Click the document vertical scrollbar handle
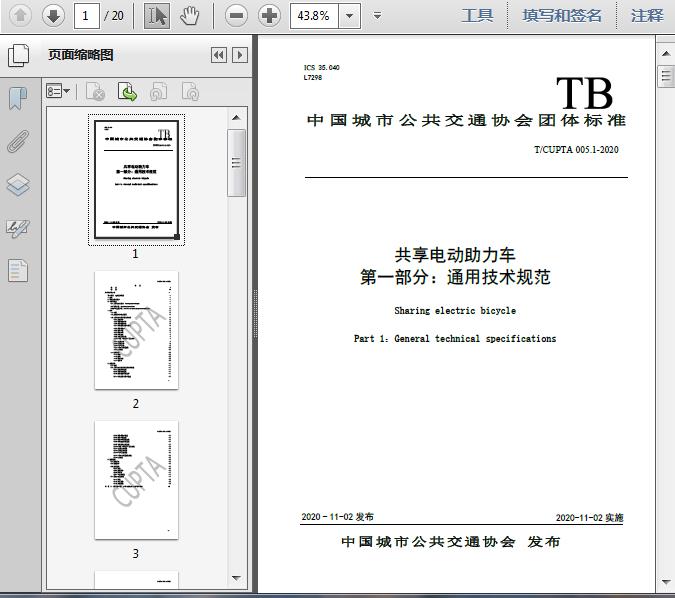 666,76
